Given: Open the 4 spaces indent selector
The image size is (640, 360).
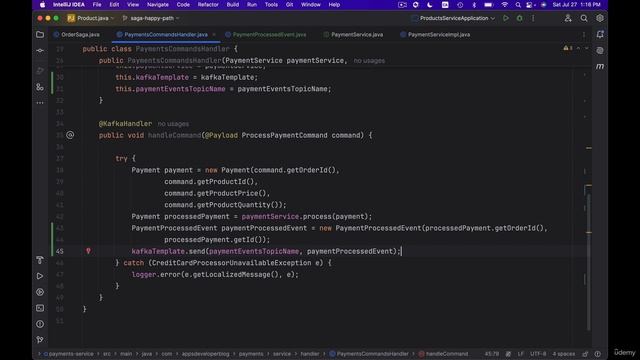Looking at the screenshot, I should (x=564, y=354).
